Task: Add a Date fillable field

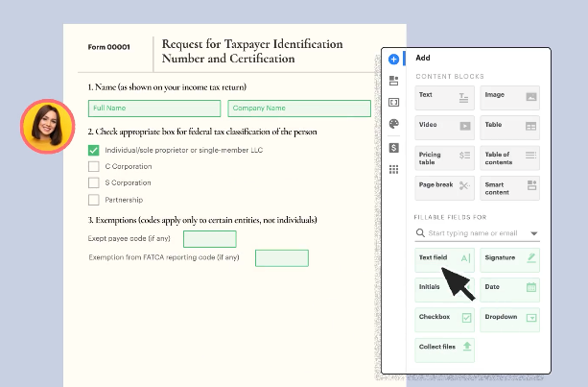Action: click(x=510, y=288)
